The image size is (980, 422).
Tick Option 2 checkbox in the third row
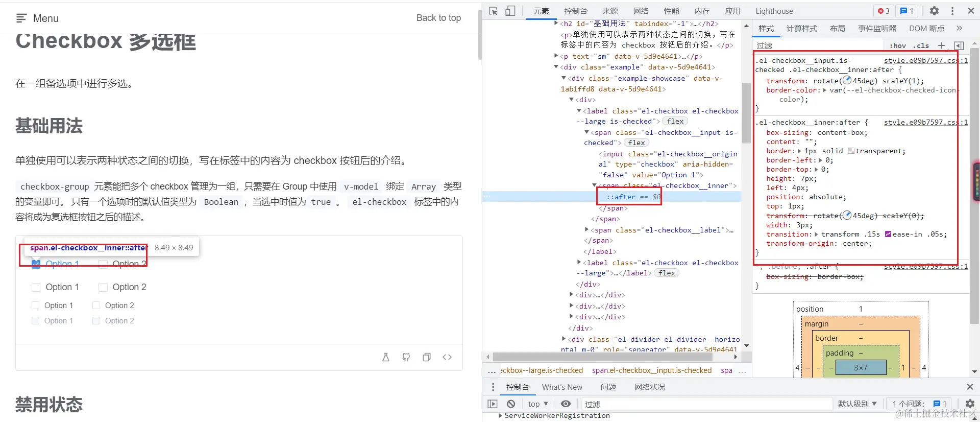click(x=96, y=306)
